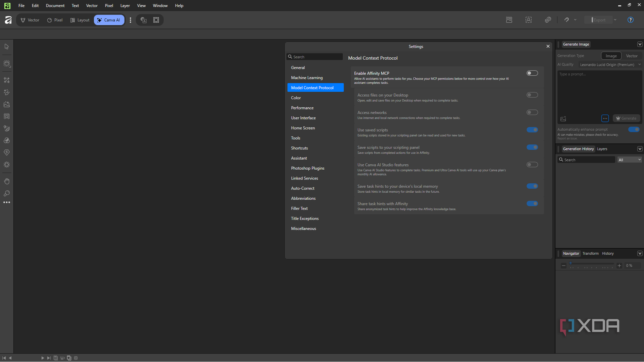Switch to the History tab

(608, 254)
